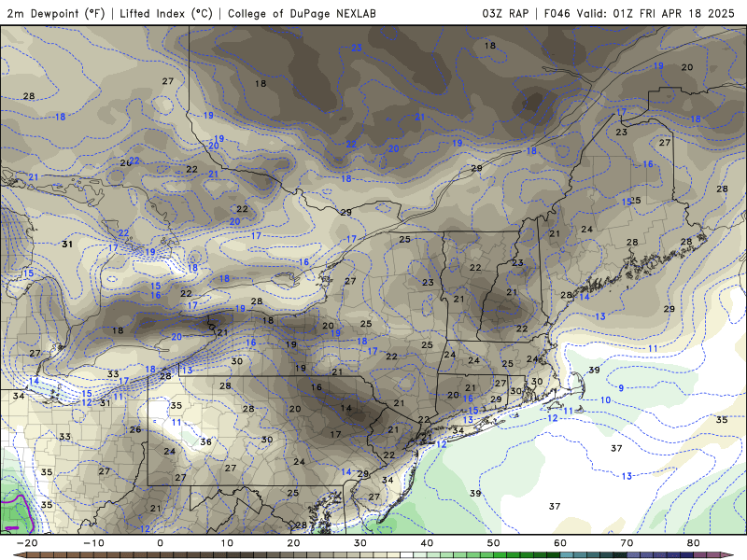
Task: Click the 80 label on the color scale
Action: (x=694, y=543)
